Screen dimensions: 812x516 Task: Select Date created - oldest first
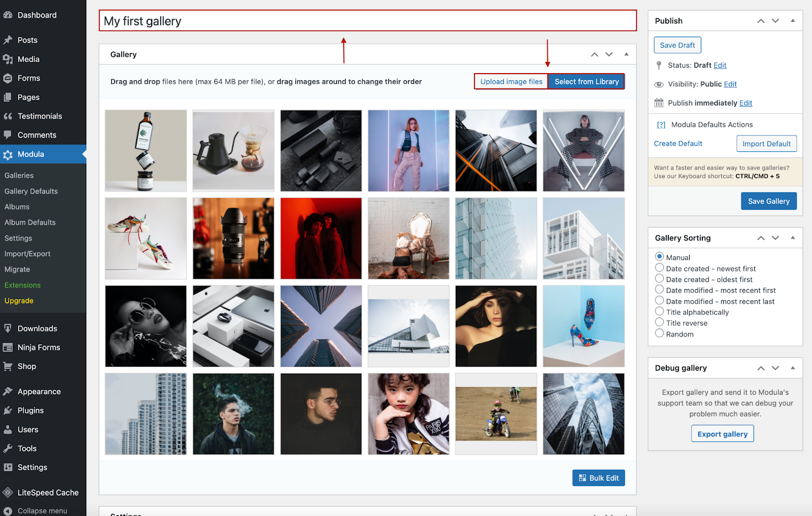tap(659, 278)
